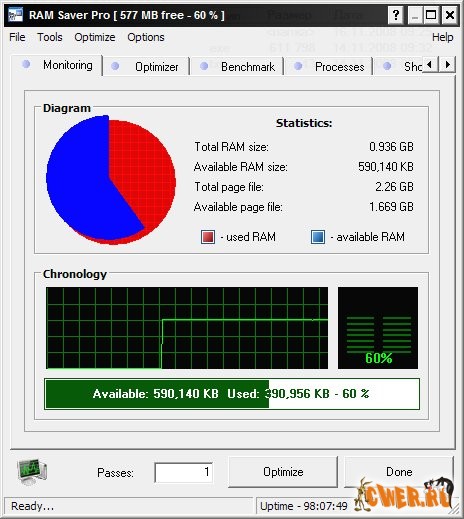
Task: Click the Done button
Action: 399,472
